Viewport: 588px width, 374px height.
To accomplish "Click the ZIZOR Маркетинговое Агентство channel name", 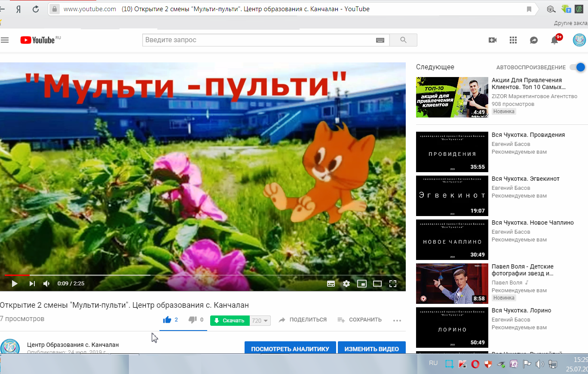I will tap(534, 96).
